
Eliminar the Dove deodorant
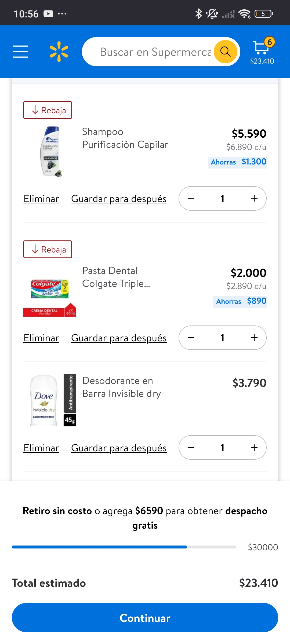coord(41,448)
